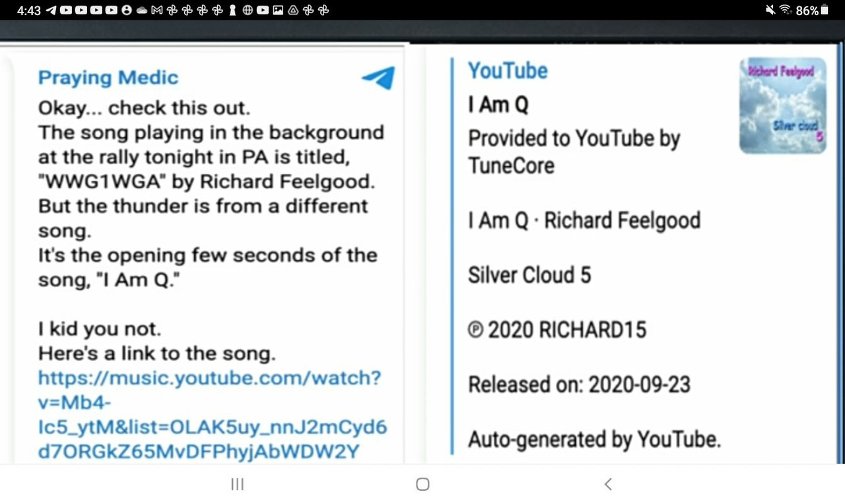The height and width of the screenshot is (504, 845).
Task: Tap the Android home button
Action: point(422,484)
